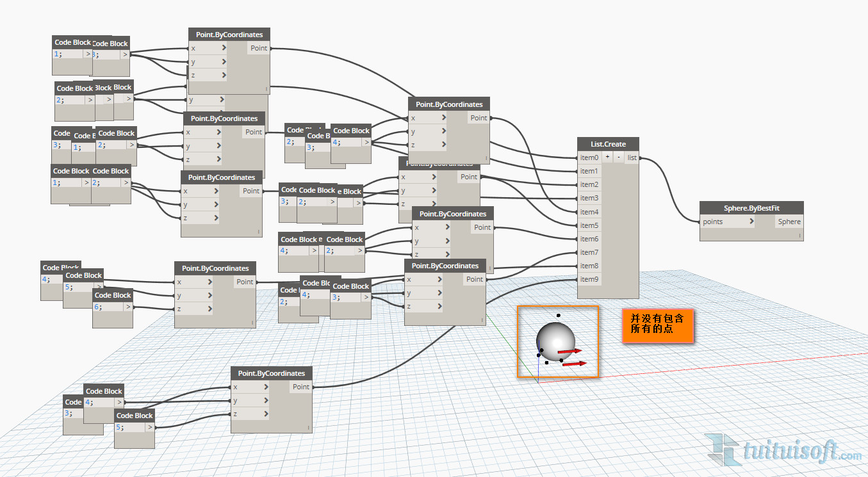
Task: Select the Sphere.ByBestFit node header
Action: 751,208
